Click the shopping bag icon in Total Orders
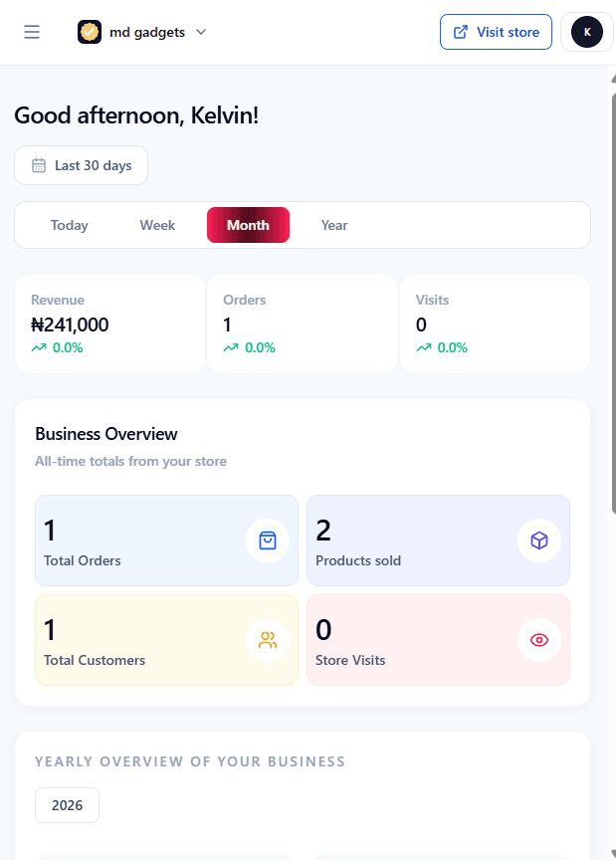The image size is (616, 860). [267, 540]
